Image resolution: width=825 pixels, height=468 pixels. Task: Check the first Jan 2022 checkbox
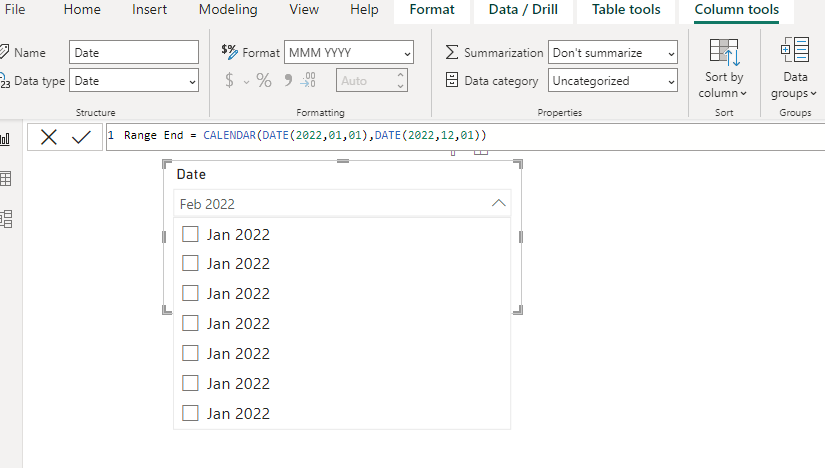pos(190,234)
